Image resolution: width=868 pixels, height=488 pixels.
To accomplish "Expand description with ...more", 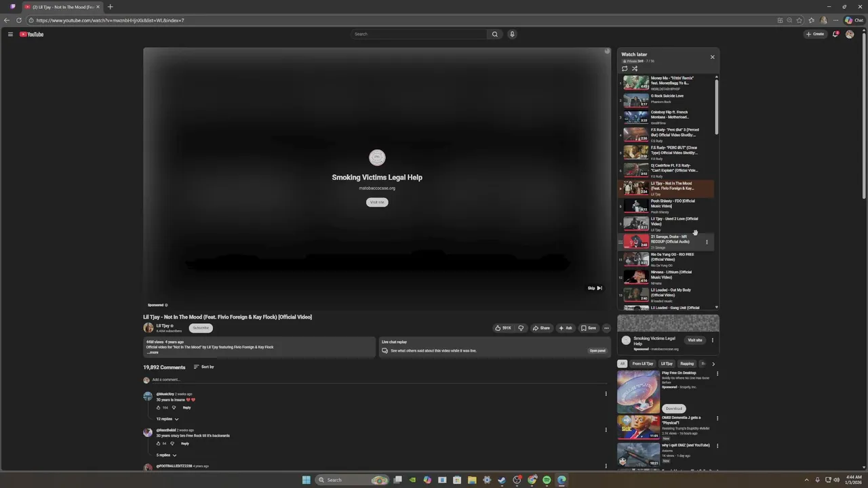I will coord(153,352).
